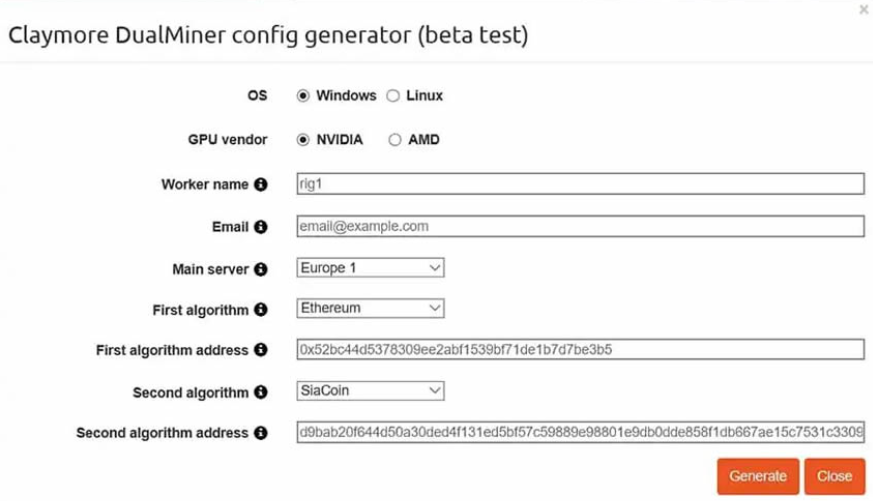Focus the Worker name input field
The width and height of the screenshot is (873, 501).
coord(580,184)
